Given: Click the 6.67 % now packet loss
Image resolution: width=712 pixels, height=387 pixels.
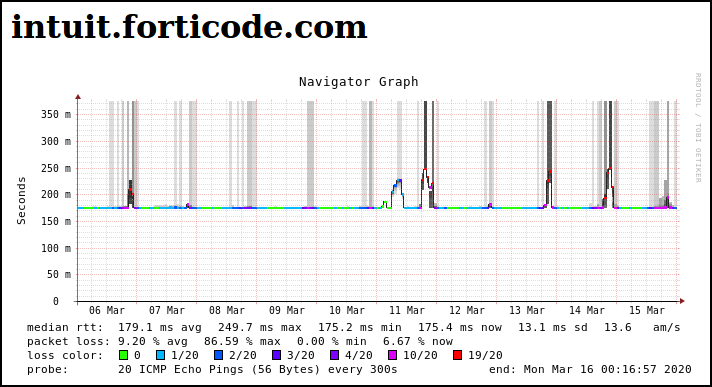Looking at the screenshot, I should [x=418, y=342].
